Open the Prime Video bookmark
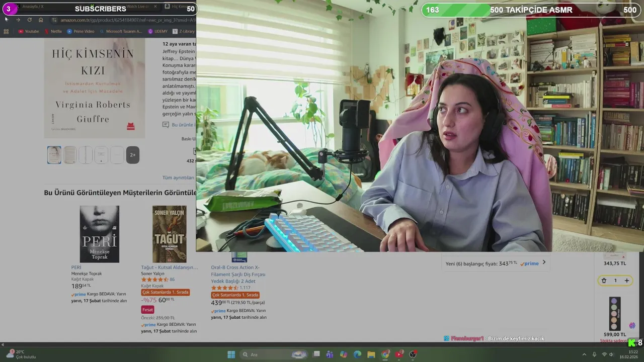Screen dimensions: 644x362 point(80,31)
